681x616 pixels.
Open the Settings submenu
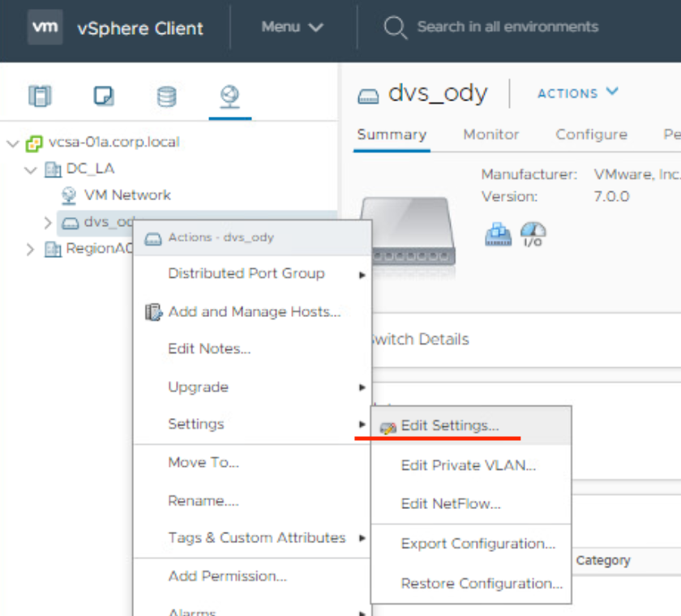point(252,424)
